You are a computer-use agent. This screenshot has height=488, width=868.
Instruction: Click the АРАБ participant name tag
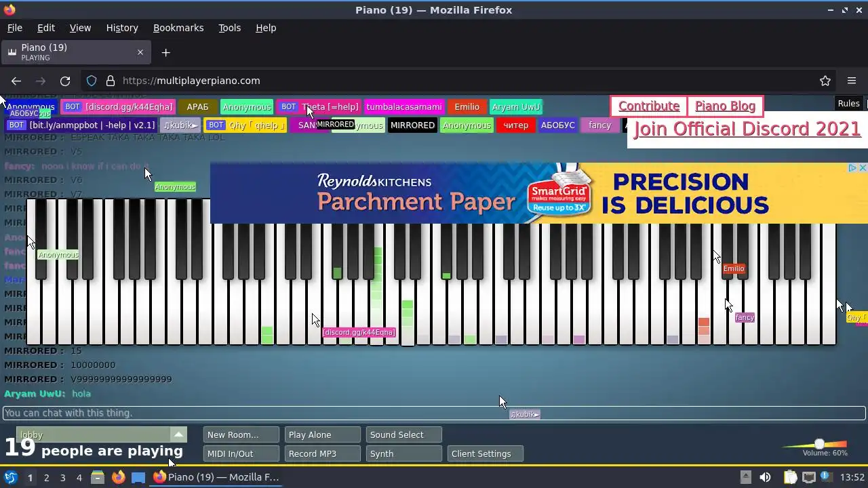point(198,107)
